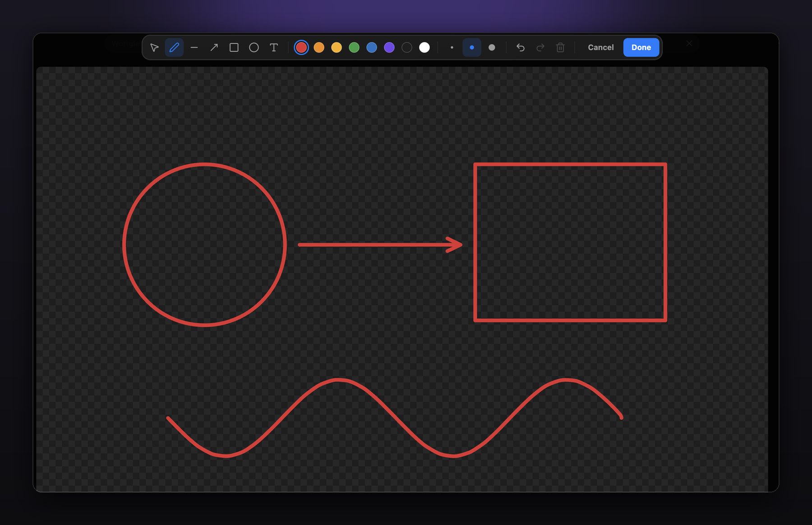Select the freehand pencil tool
The width and height of the screenshot is (812, 525).
point(174,47)
